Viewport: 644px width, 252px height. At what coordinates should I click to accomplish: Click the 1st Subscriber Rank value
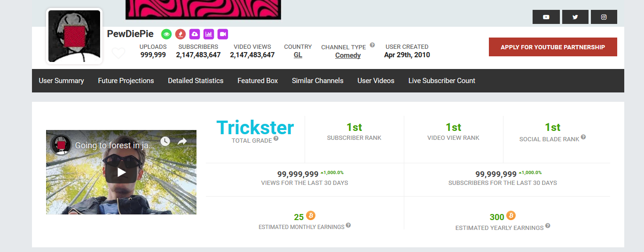[x=354, y=127]
